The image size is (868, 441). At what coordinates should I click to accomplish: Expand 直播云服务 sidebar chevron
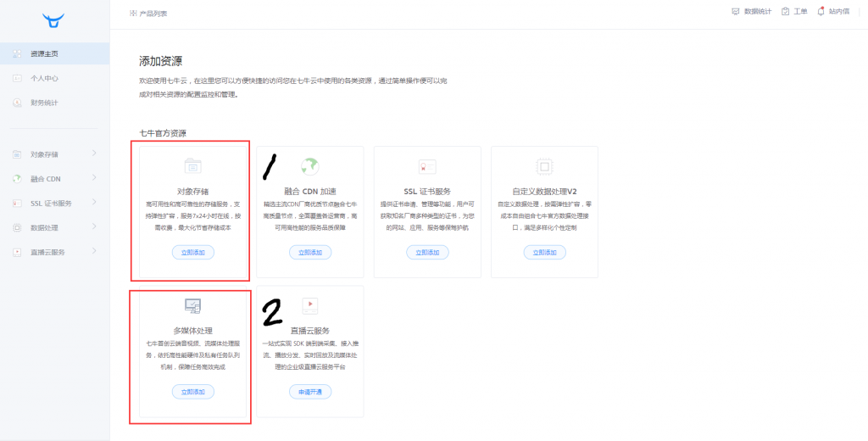pos(95,250)
